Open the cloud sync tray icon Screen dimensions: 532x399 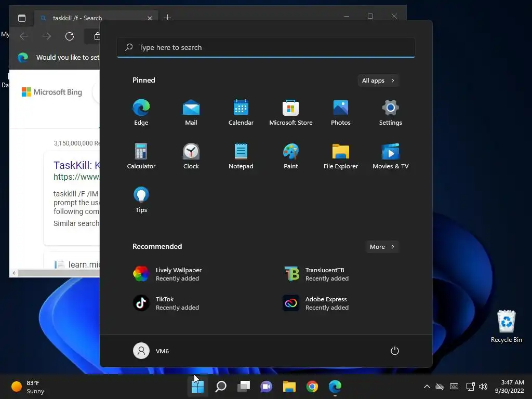click(440, 387)
